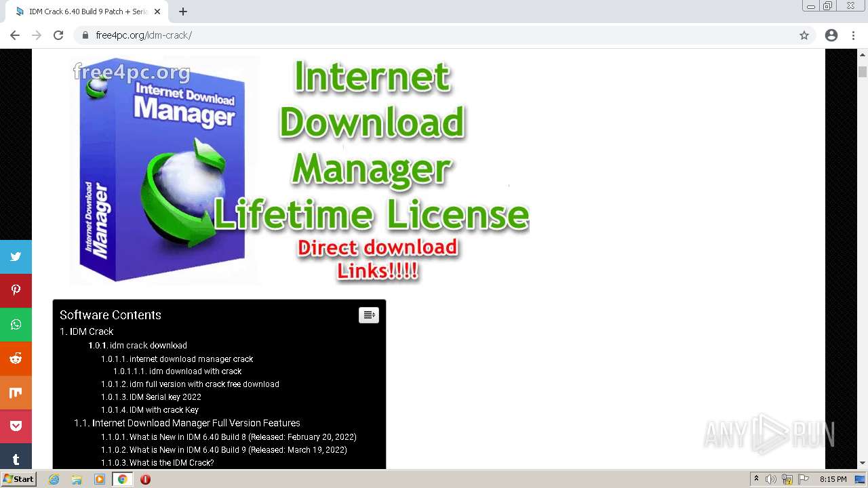Open 'idm crack download' contents link
This screenshot has width=868, height=488.
click(138, 345)
